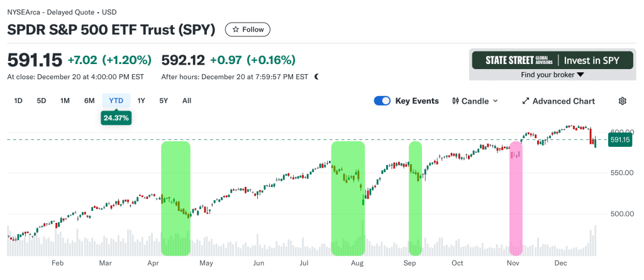
Task: Switch chart to 1Y range
Action: (x=142, y=100)
